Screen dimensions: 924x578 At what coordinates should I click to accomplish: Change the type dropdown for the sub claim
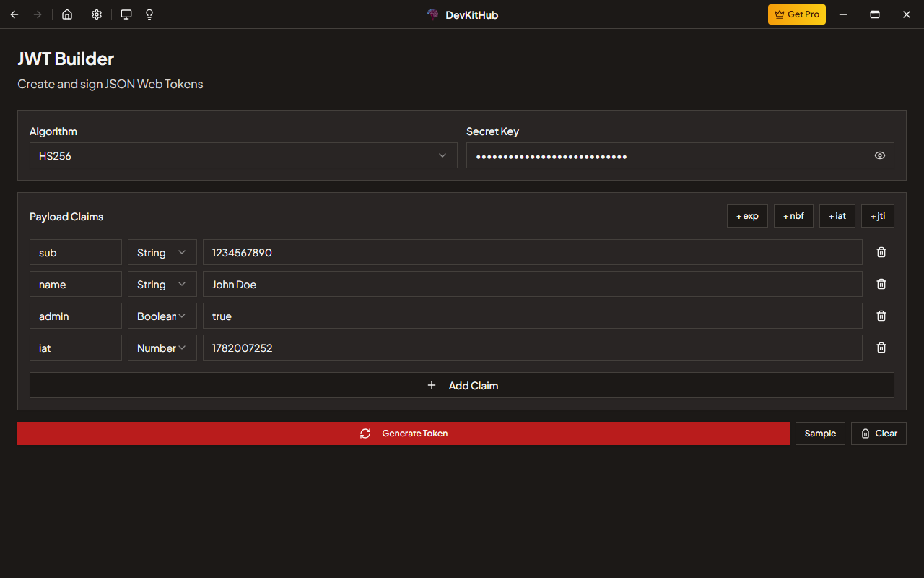pos(162,252)
